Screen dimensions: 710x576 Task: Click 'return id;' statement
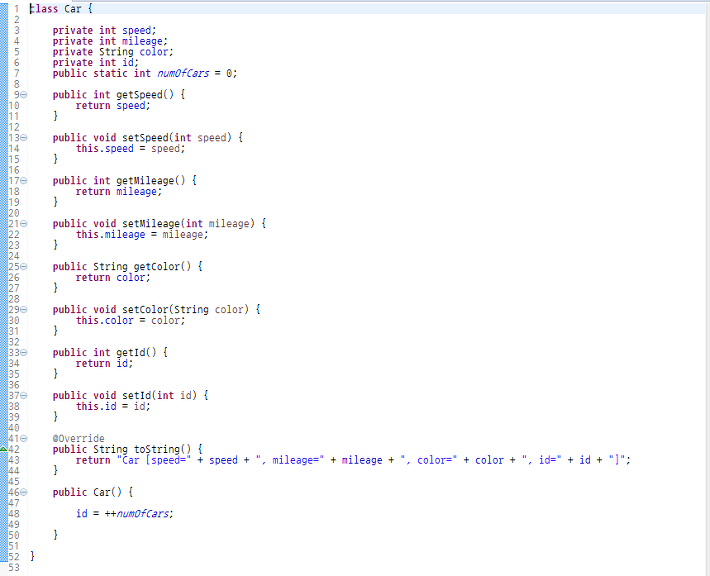pos(104,363)
